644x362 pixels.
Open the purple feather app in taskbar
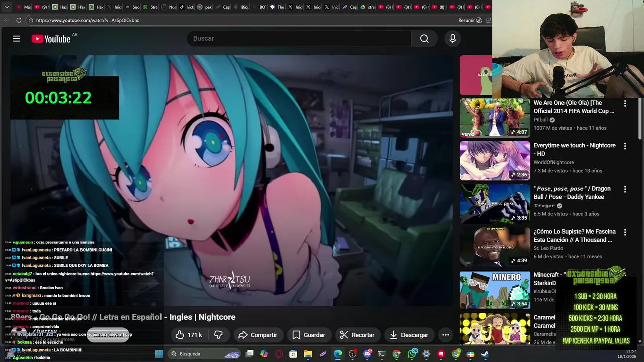[x=323, y=354]
